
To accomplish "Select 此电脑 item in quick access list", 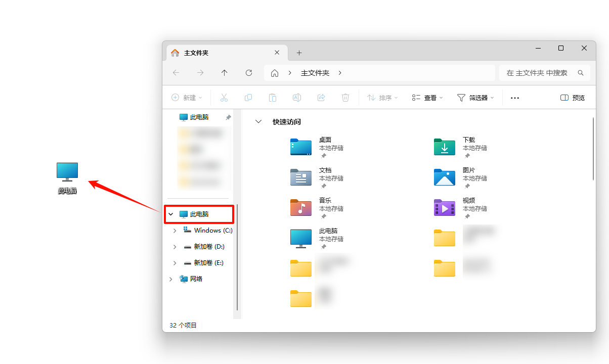I will point(317,238).
